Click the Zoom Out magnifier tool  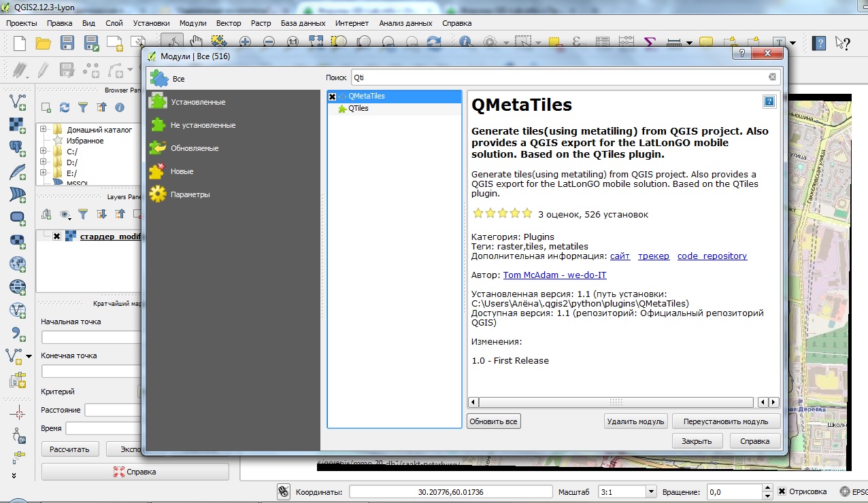(x=269, y=43)
